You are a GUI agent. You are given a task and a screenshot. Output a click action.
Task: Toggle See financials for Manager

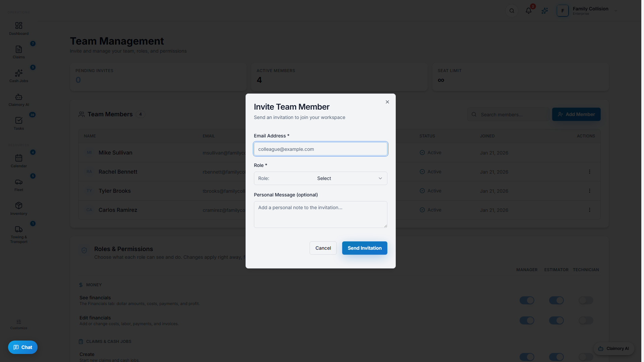click(527, 300)
